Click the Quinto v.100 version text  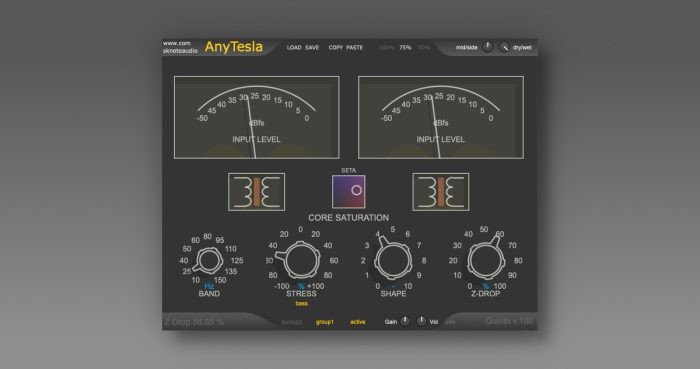[509, 321]
